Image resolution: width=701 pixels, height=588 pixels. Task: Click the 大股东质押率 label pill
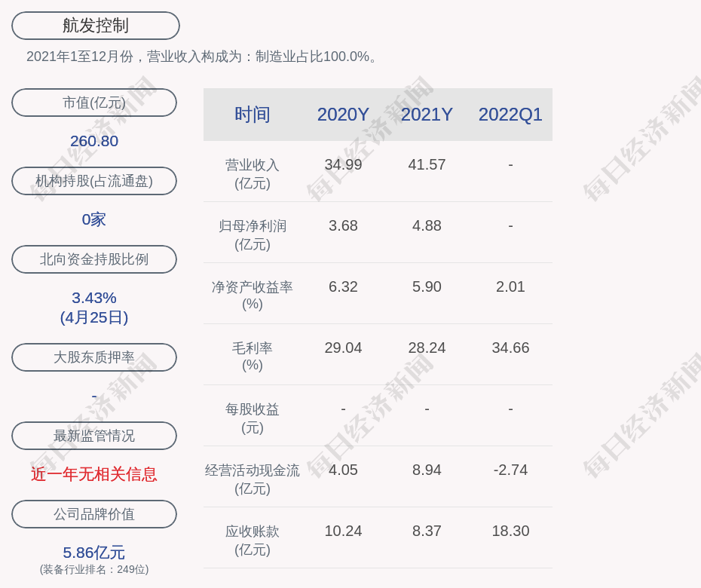click(x=94, y=357)
